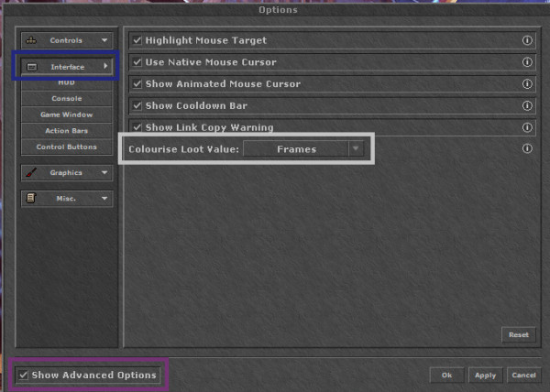This screenshot has width=550, height=392.
Task: Open the HUD settings page
Action: click(67, 83)
